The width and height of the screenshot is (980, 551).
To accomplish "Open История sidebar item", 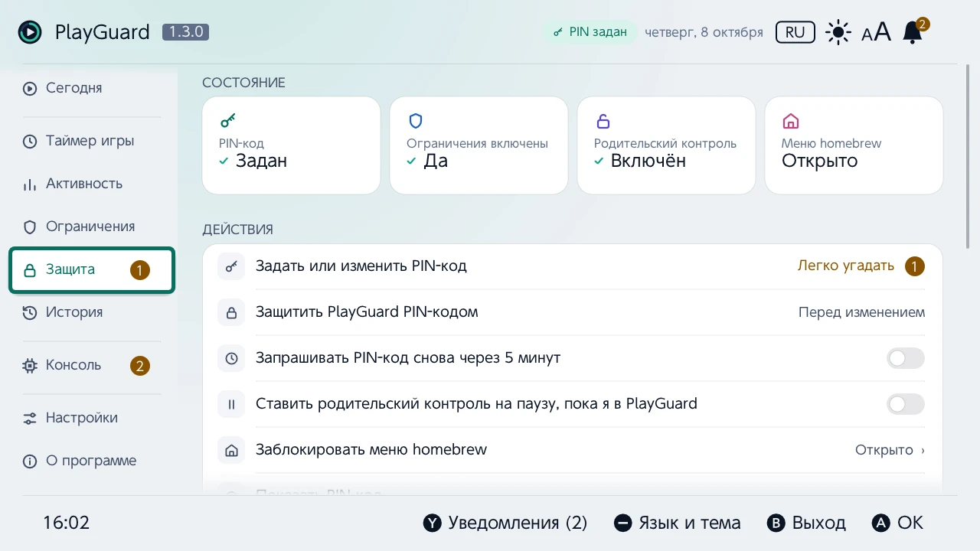I will coord(92,312).
